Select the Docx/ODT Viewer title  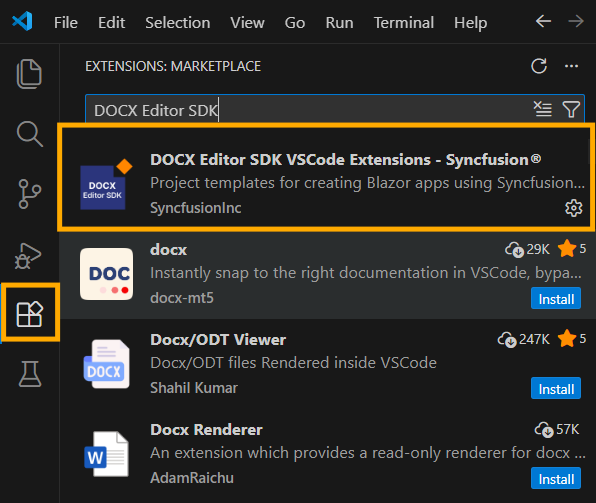tap(218, 340)
